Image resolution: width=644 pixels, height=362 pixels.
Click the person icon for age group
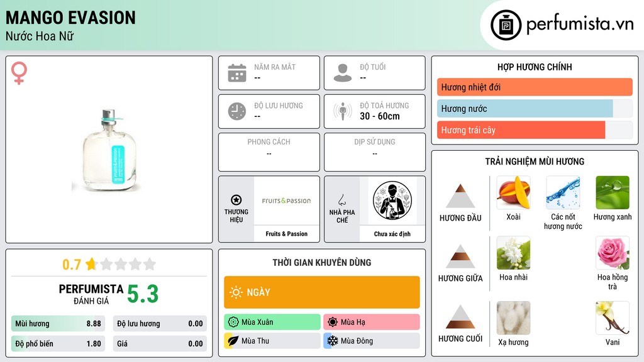point(343,73)
